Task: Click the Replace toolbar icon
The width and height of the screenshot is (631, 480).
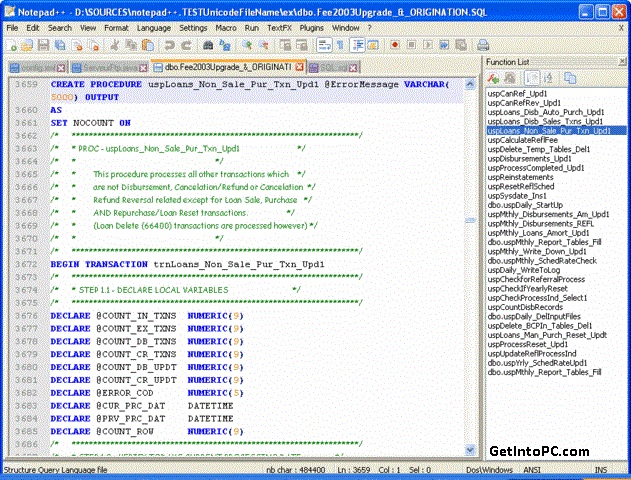Action: 225,45
